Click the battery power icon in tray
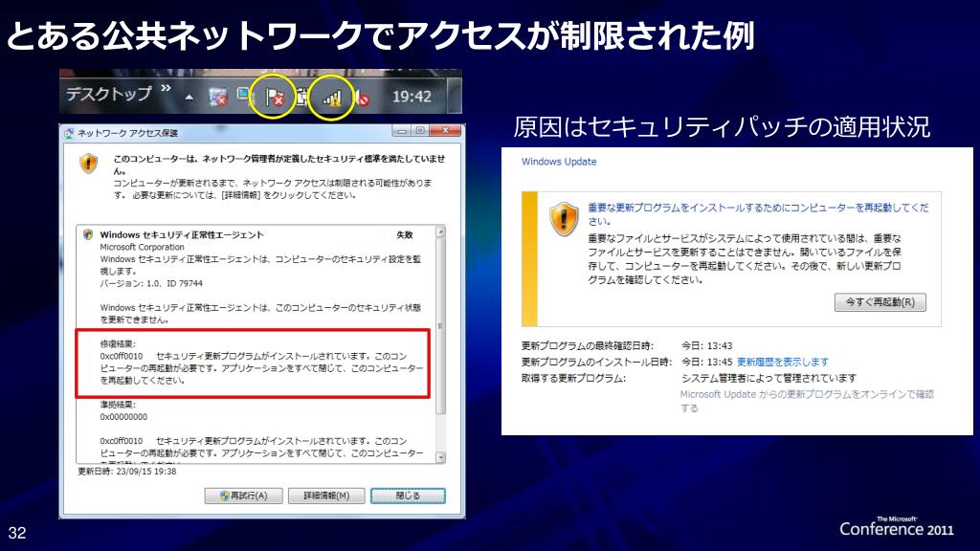The height and width of the screenshot is (551, 980). (x=302, y=97)
